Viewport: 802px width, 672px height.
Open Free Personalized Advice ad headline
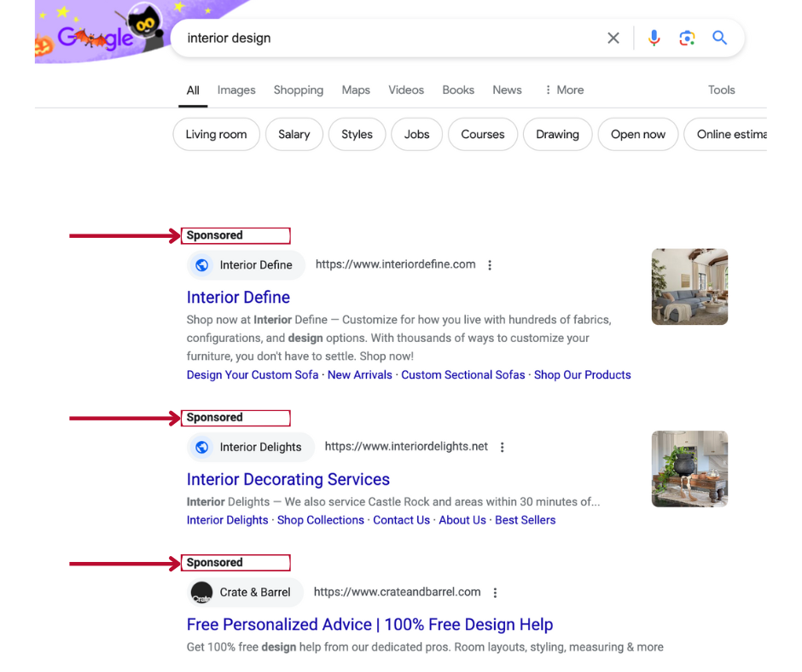pyautogui.click(x=369, y=624)
